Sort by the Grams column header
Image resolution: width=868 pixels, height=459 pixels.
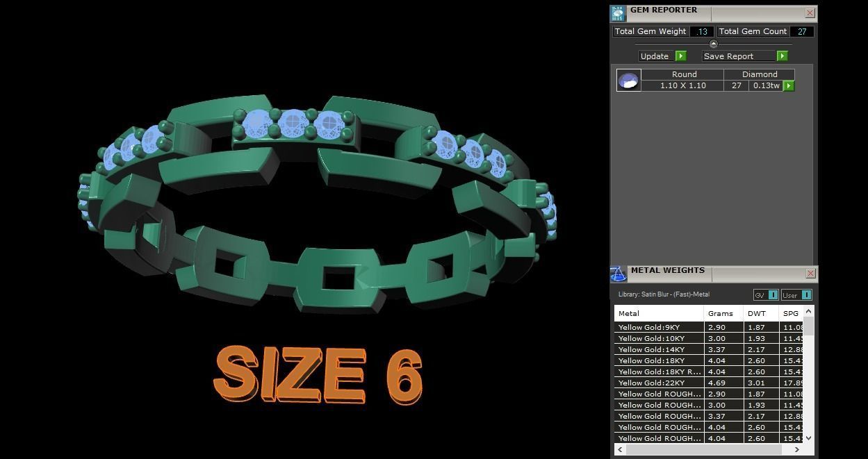point(723,313)
